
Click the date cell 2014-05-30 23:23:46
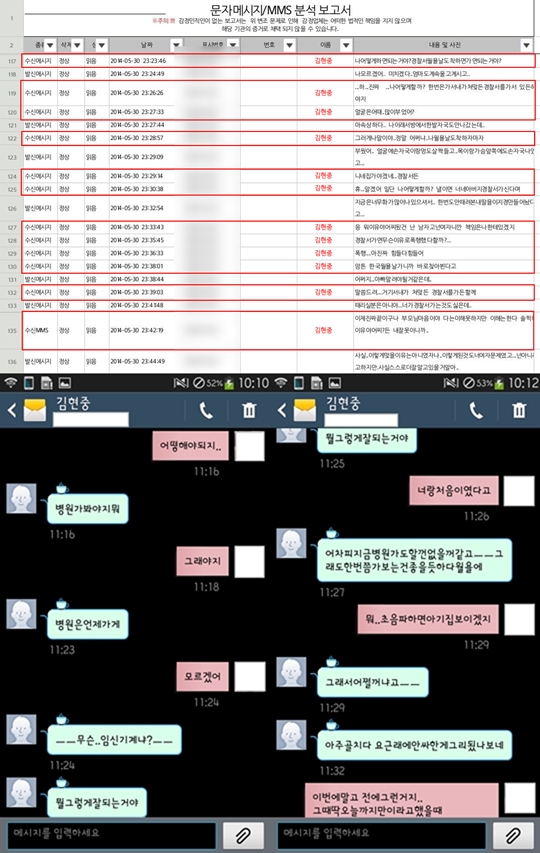pos(138,61)
